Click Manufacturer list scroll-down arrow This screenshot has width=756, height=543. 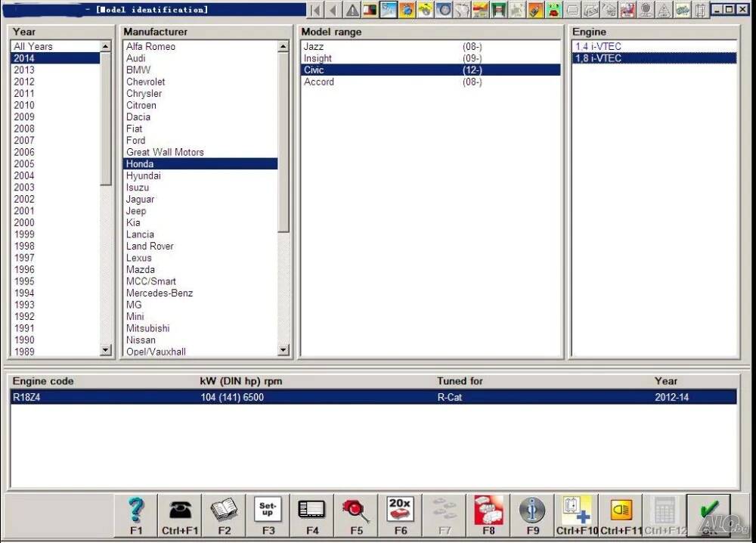[283, 350]
